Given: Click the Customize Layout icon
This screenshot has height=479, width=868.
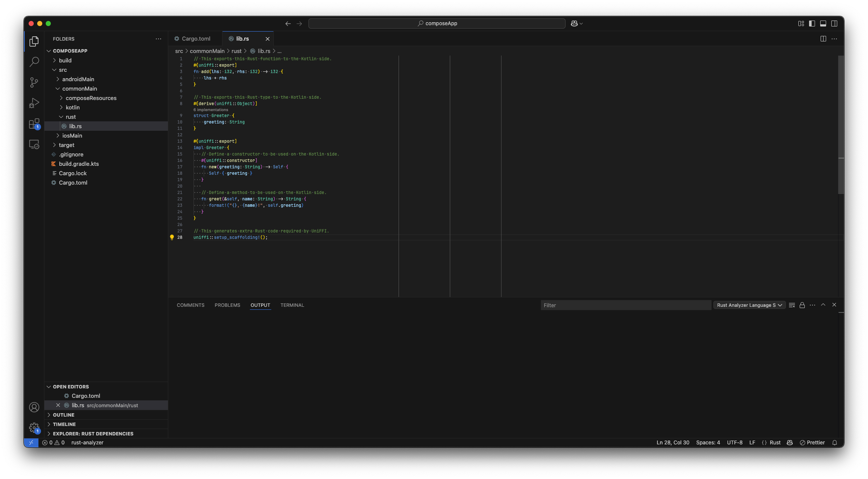Looking at the screenshot, I should coord(801,24).
